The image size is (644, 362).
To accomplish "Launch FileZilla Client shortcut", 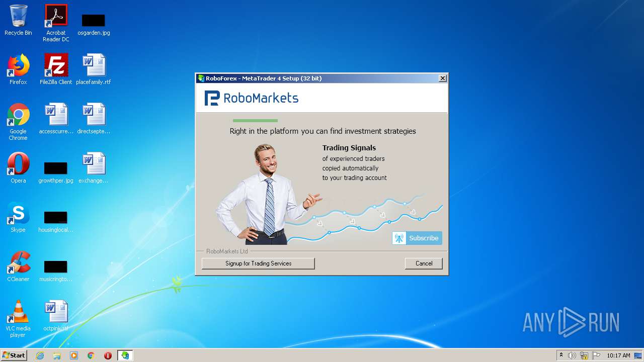I will (x=56, y=69).
